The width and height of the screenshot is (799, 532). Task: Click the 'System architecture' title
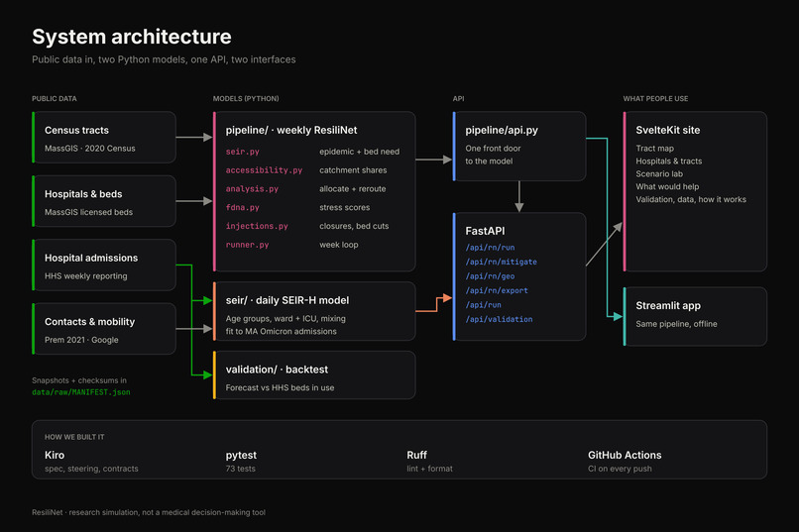pos(132,37)
